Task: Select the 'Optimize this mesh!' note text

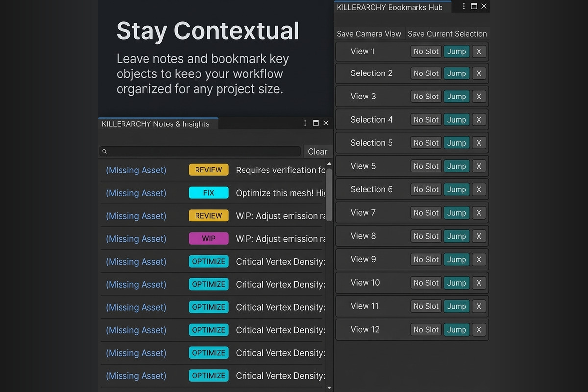Action: 280,193
